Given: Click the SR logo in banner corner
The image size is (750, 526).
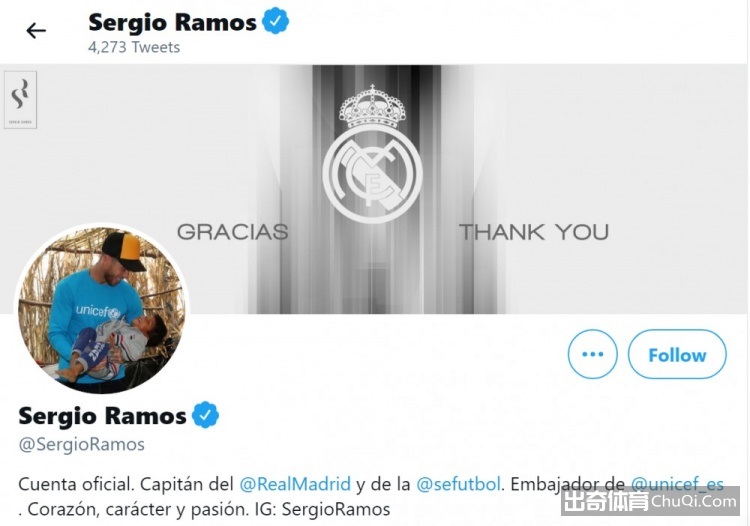Looking at the screenshot, I should pyautogui.click(x=20, y=99).
